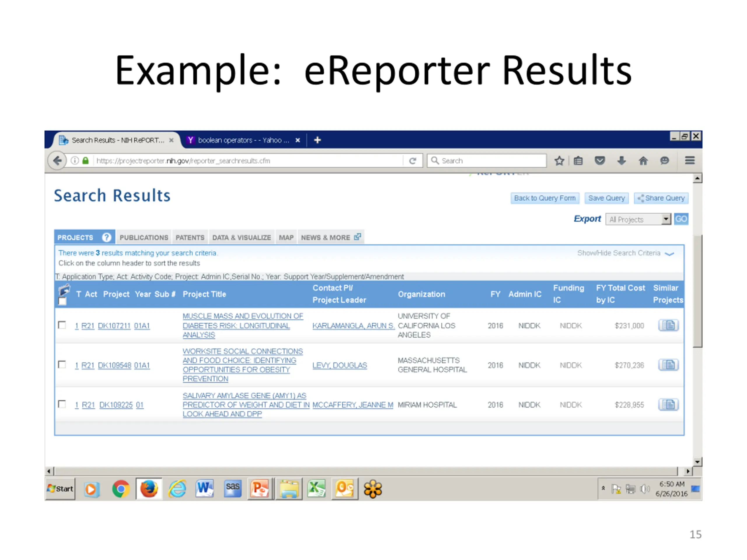Open PowerPoint from the taskbar
The image size is (747, 560).
tap(260, 489)
